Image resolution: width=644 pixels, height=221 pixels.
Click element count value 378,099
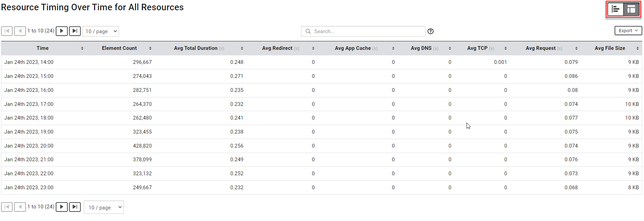(x=142, y=160)
